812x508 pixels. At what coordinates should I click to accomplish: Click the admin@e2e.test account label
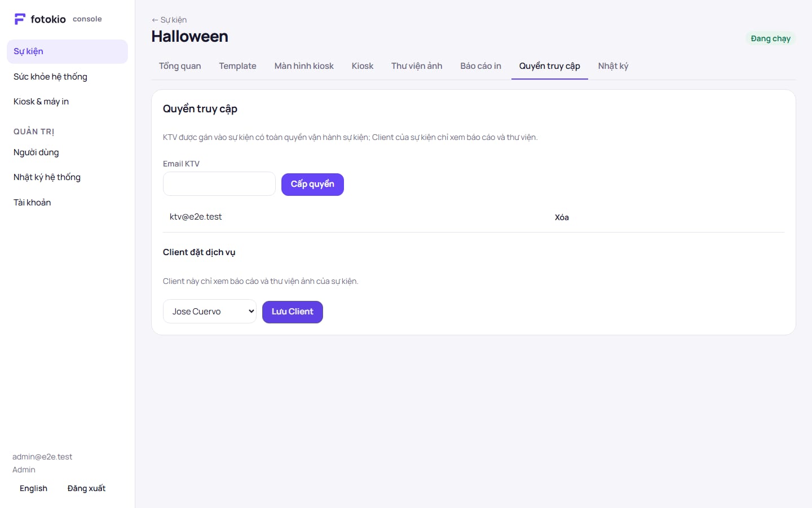(42, 457)
